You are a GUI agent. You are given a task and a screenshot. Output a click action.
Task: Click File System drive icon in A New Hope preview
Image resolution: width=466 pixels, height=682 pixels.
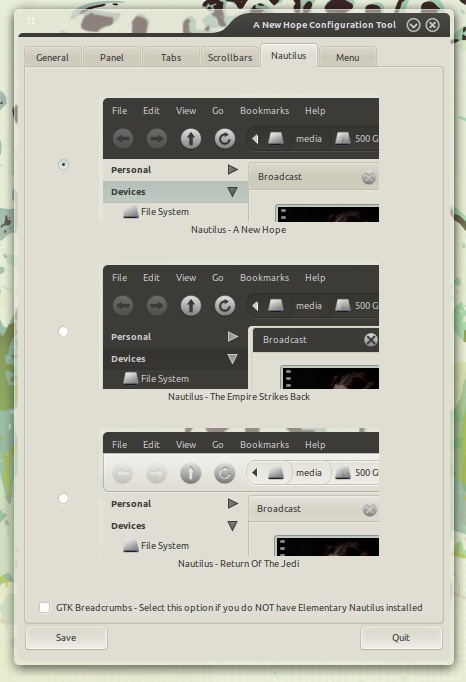click(131, 212)
